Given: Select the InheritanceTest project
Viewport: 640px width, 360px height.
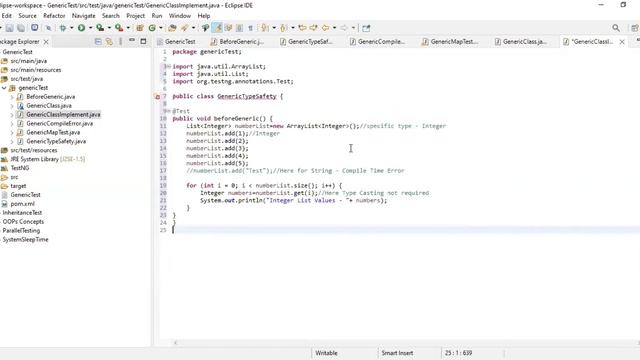Looking at the screenshot, I should pyautogui.click(x=22, y=213).
